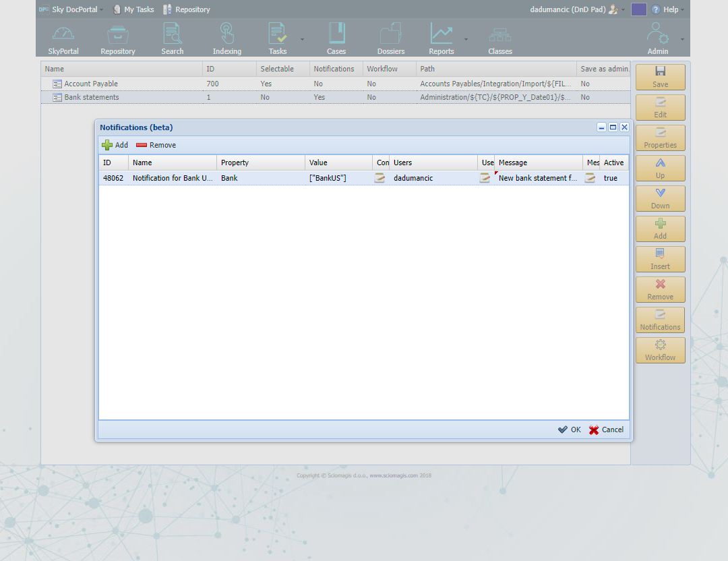Close the Notifications (beta) dialog
This screenshot has height=561, width=728.
[624, 127]
